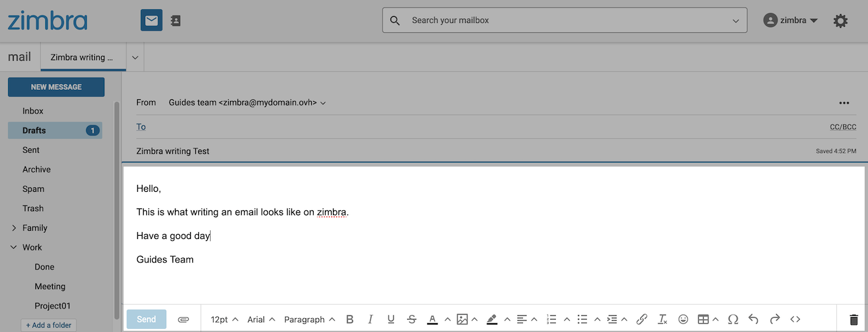Click the settings gear icon
Viewport: 868px width, 332px height.
click(x=840, y=20)
